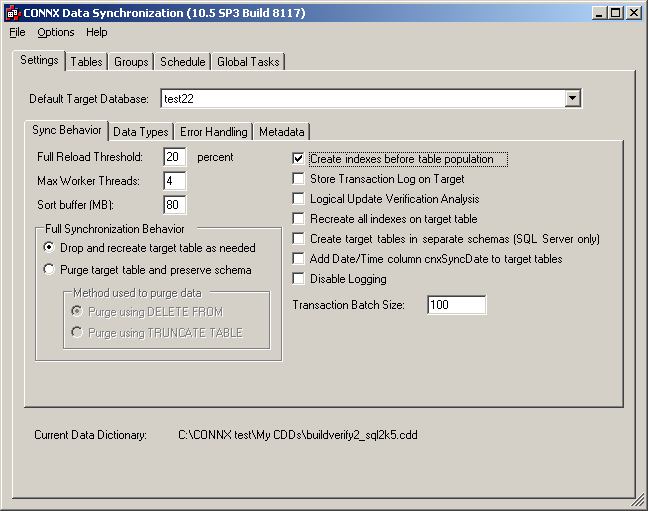The image size is (648, 511).
Task: Uncheck Create indexes before table population
Action: (x=298, y=159)
